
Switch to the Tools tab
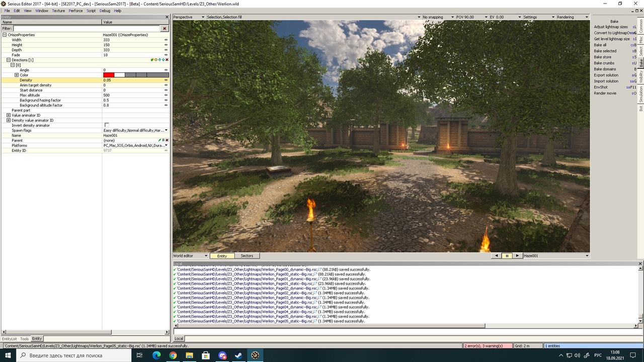pos(25,339)
